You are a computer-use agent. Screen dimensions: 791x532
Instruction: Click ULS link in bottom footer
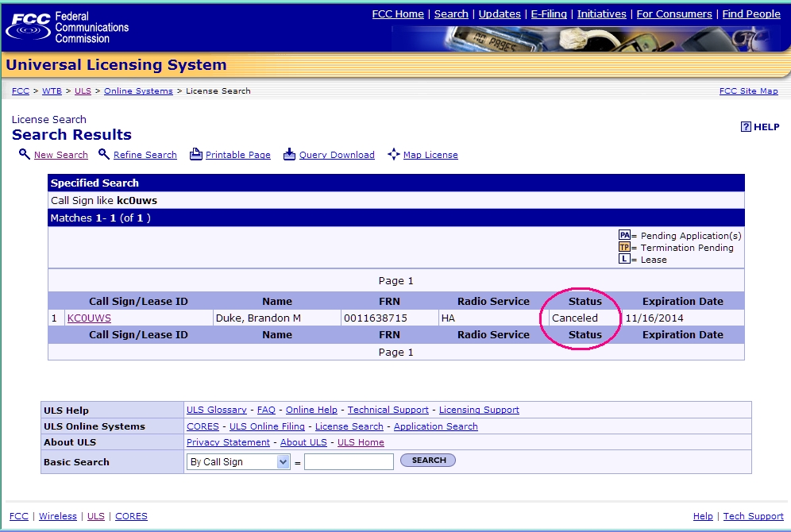pyautogui.click(x=96, y=516)
